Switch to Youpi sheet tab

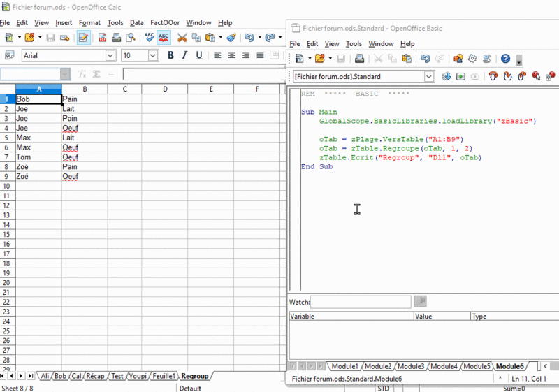pos(138,376)
